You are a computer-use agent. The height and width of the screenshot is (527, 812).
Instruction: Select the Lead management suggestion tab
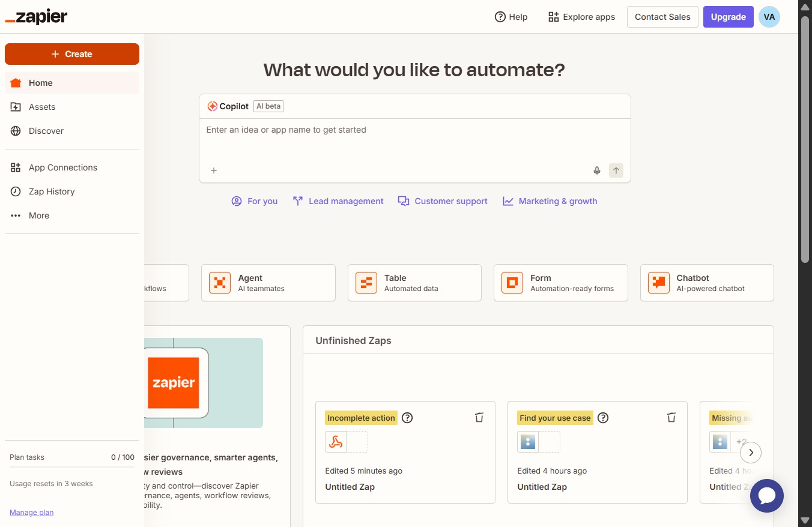coord(338,201)
